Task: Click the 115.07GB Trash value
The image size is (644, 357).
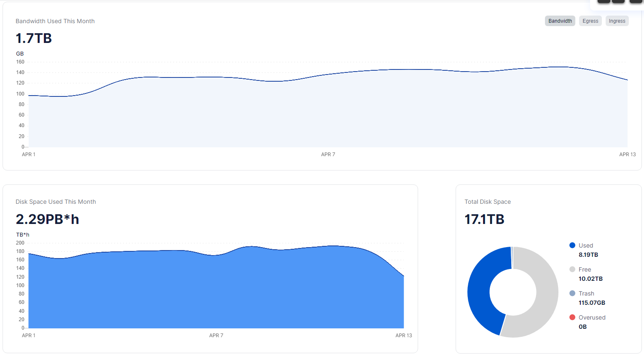Action: [592, 303]
